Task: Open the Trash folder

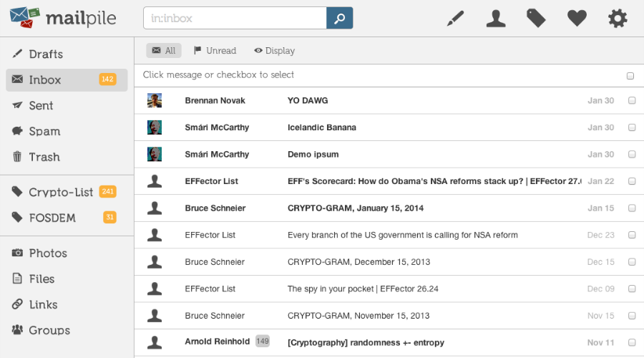Action: click(x=67, y=157)
